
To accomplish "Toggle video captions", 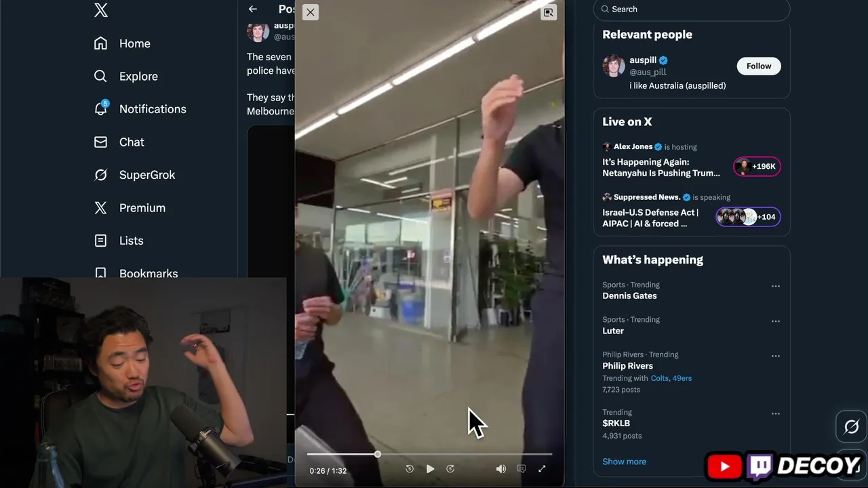I will (521, 468).
